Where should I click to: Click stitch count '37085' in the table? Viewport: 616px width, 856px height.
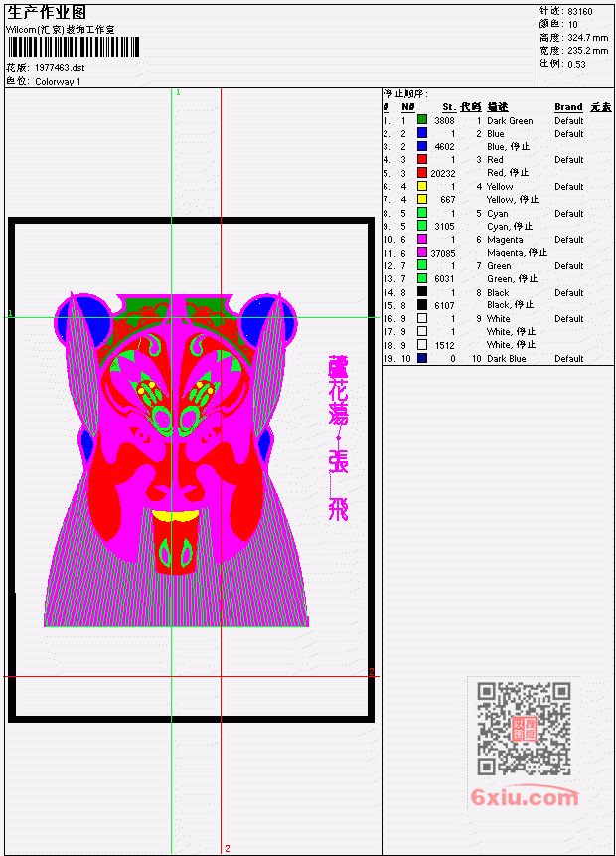point(442,253)
